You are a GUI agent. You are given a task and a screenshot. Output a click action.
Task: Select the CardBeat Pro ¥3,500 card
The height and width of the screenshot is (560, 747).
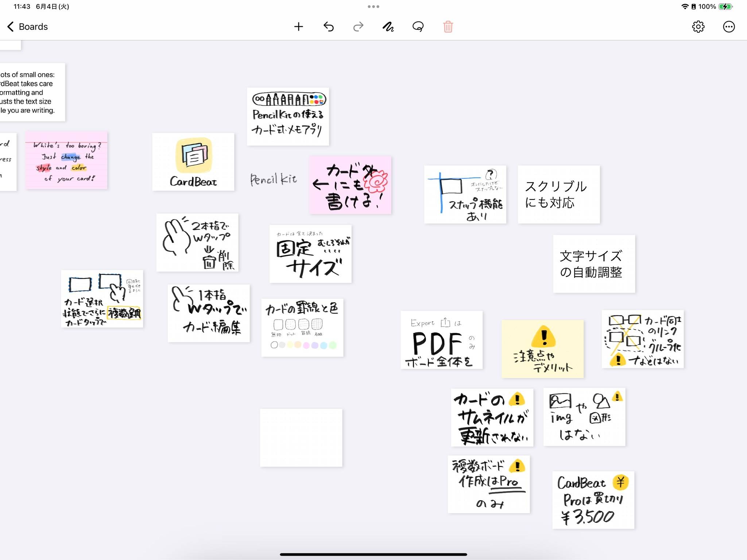[593, 500]
